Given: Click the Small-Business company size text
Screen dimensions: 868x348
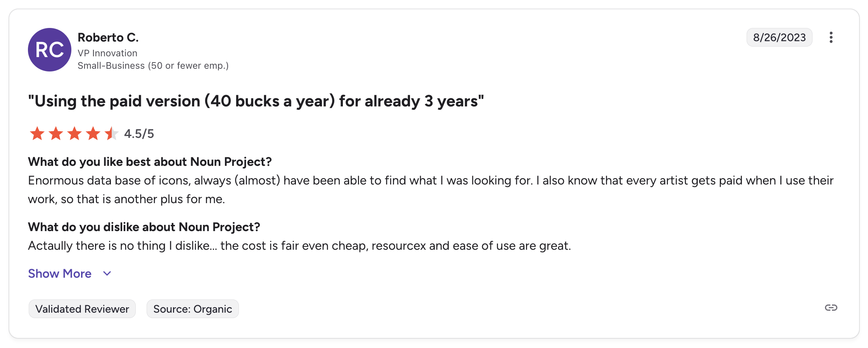Looking at the screenshot, I should pos(153,66).
